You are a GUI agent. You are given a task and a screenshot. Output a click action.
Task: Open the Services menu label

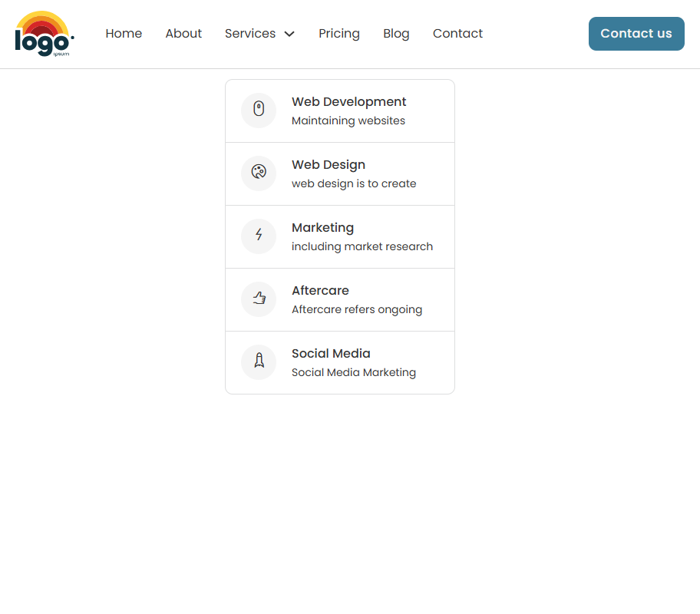[250, 34]
